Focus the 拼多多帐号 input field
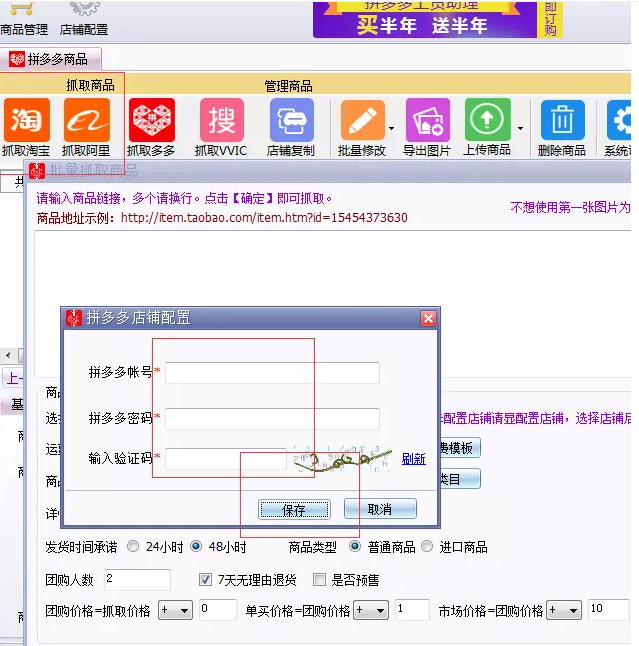639x646 pixels. [272, 373]
